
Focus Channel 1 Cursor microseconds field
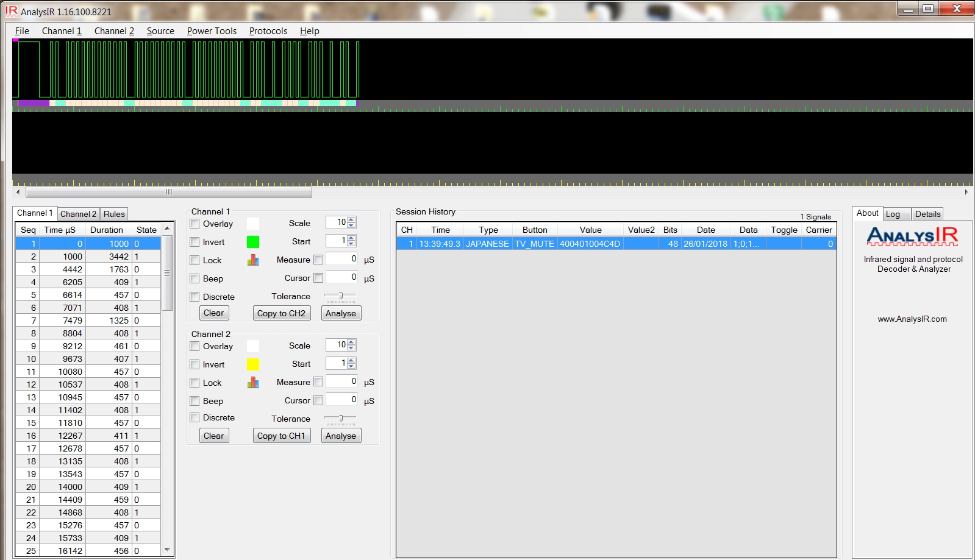pyautogui.click(x=341, y=277)
